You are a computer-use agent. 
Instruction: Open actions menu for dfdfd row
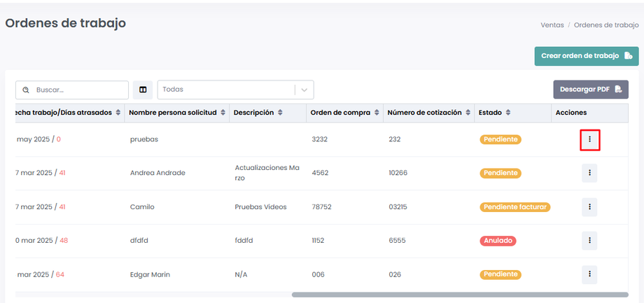click(x=589, y=241)
